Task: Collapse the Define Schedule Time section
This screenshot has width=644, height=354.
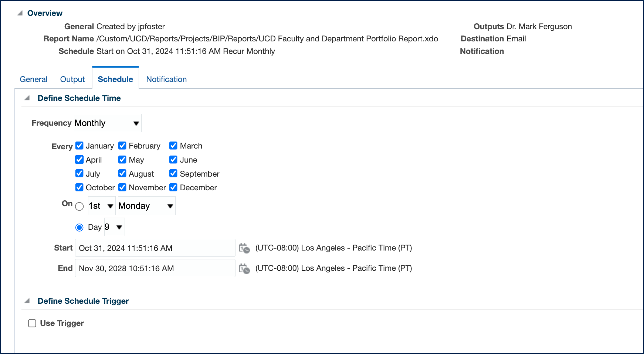Action: click(27, 98)
